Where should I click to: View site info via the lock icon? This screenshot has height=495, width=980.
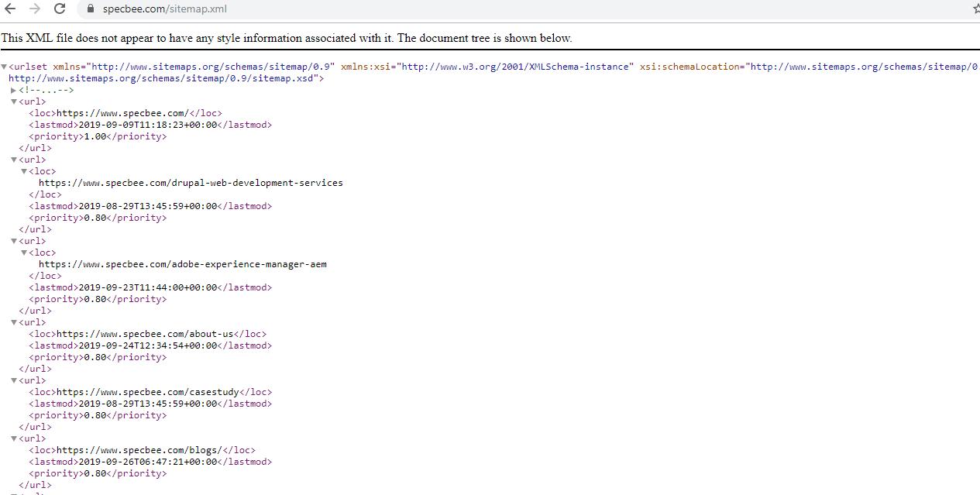(90, 9)
